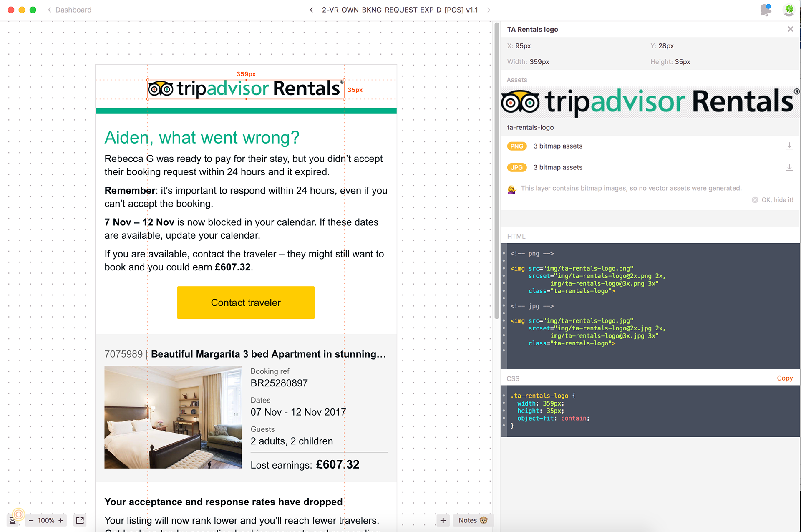The height and width of the screenshot is (532, 801).
Task: Add a new note with plus button
Action: click(443, 520)
